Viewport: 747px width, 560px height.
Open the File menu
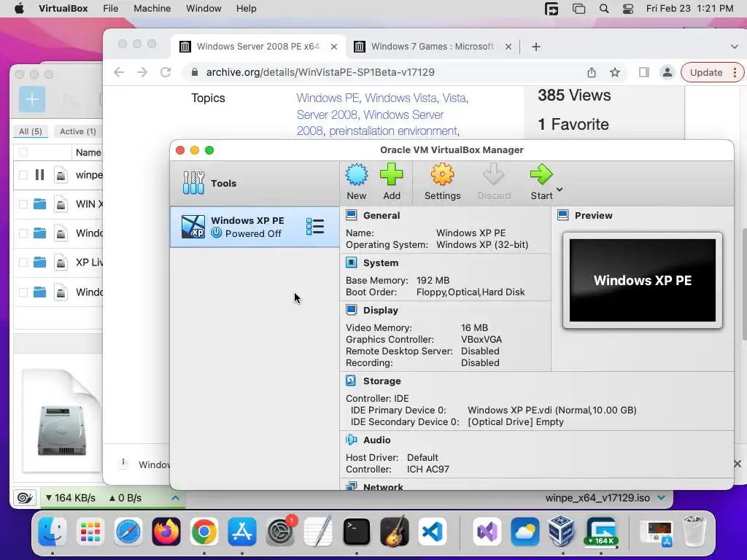111,9
